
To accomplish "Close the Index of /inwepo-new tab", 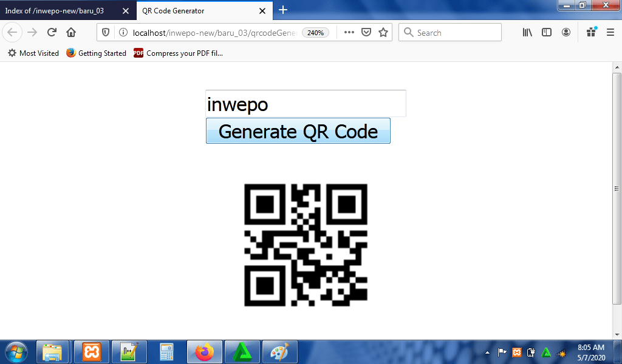I will click(126, 11).
